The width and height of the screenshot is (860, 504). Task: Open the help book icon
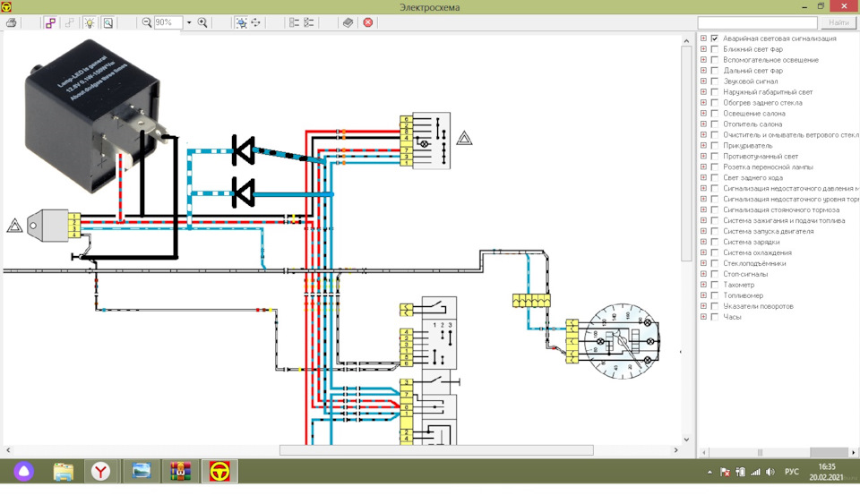(348, 22)
